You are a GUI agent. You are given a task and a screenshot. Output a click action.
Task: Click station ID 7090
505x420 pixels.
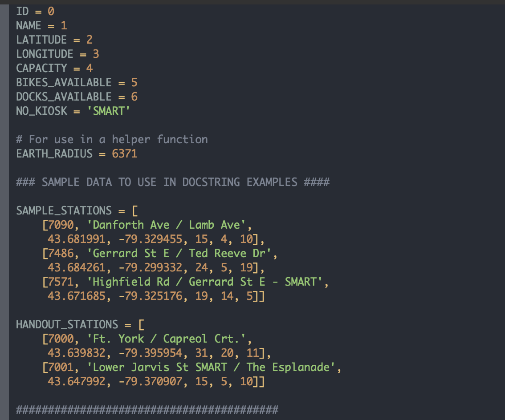[61, 225]
